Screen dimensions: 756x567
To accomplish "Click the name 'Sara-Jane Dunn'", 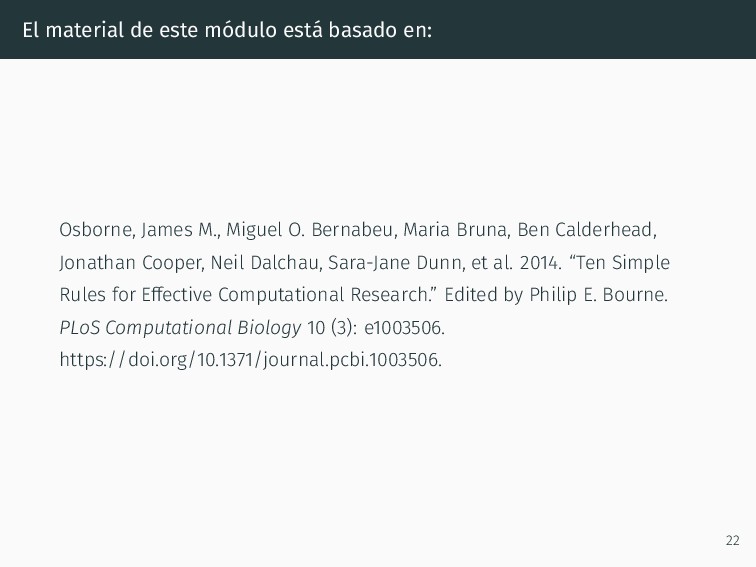I will point(396,263).
